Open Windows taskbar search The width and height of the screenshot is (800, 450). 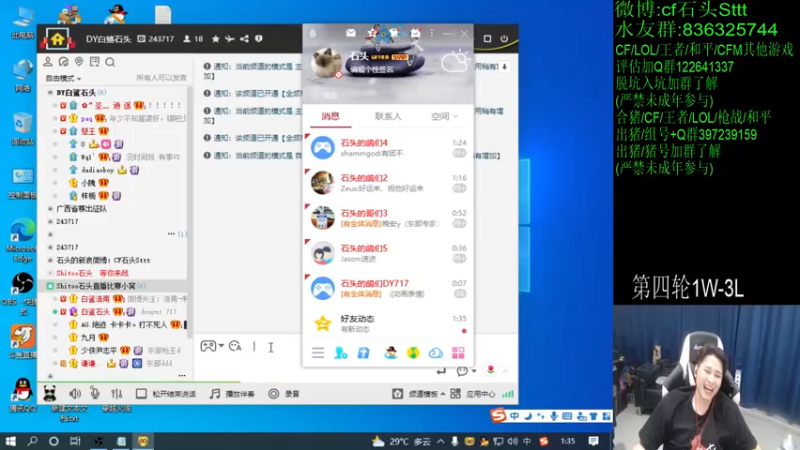tap(32, 441)
